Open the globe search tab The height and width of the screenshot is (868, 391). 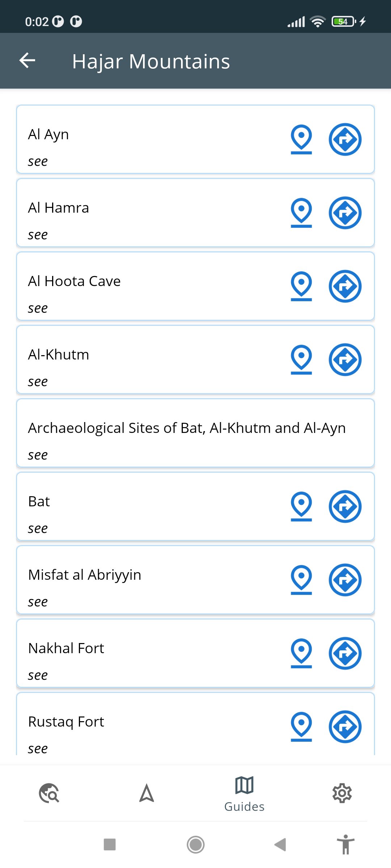pos(49,793)
